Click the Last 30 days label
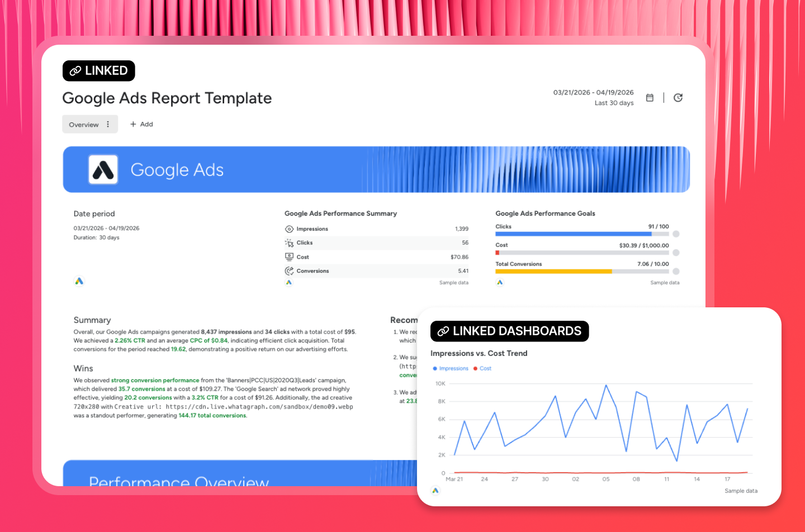805x532 pixels. (x=614, y=103)
